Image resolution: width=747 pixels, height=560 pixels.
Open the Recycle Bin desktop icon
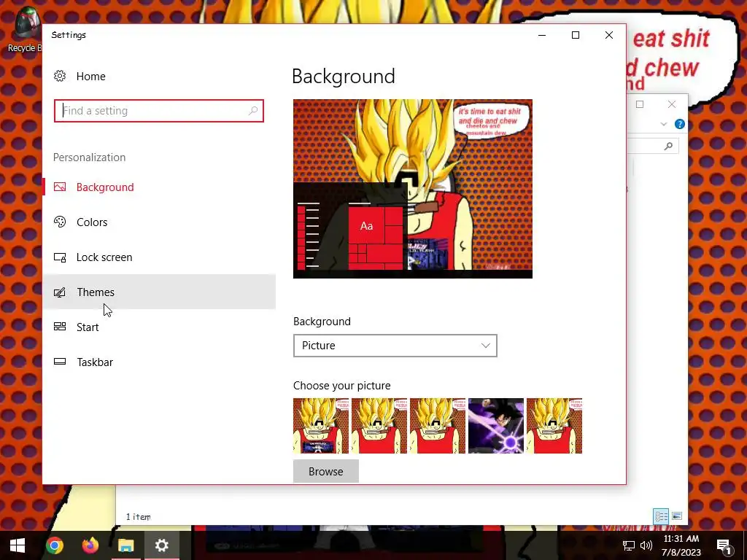tap(25, 29)
